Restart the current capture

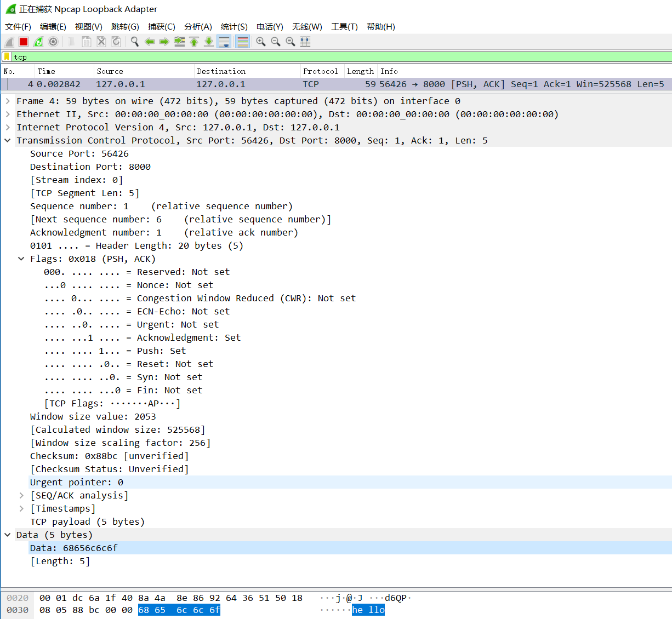pyautogui.click(x=38, y=42)
